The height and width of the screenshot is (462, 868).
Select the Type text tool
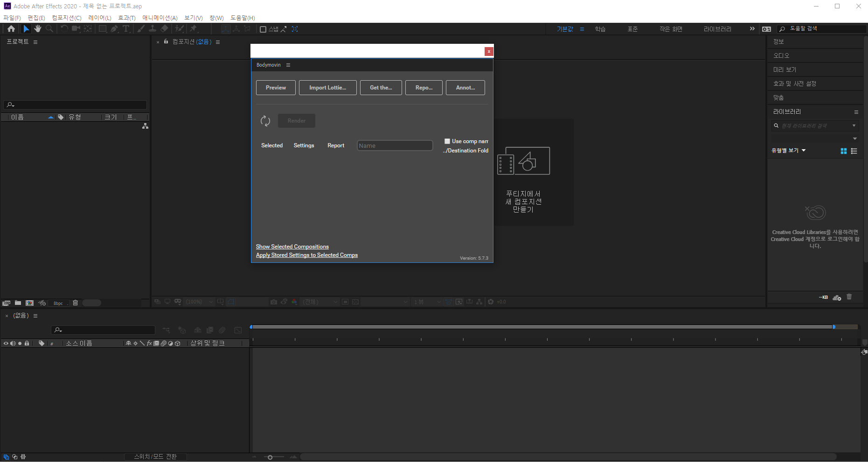126,29
